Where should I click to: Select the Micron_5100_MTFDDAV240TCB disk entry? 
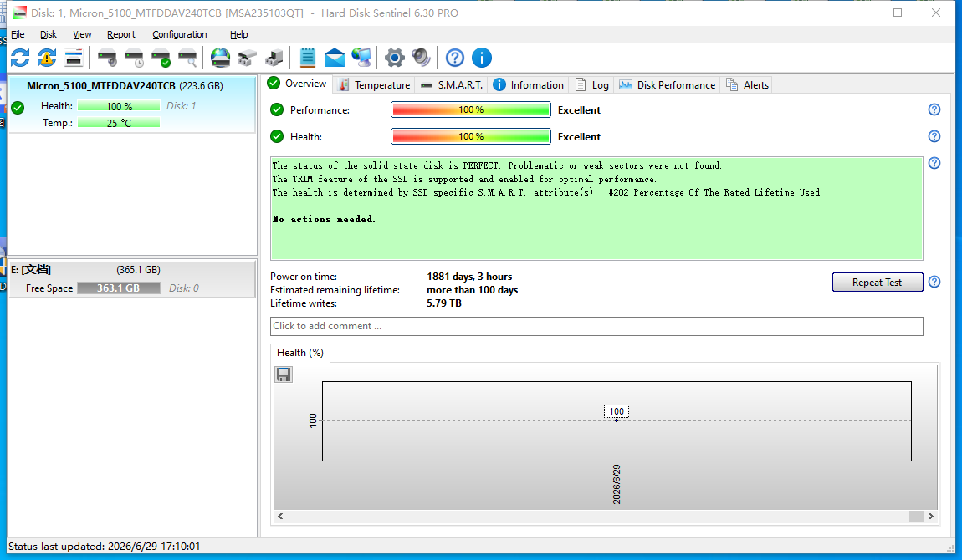click(x=132, y=104)
